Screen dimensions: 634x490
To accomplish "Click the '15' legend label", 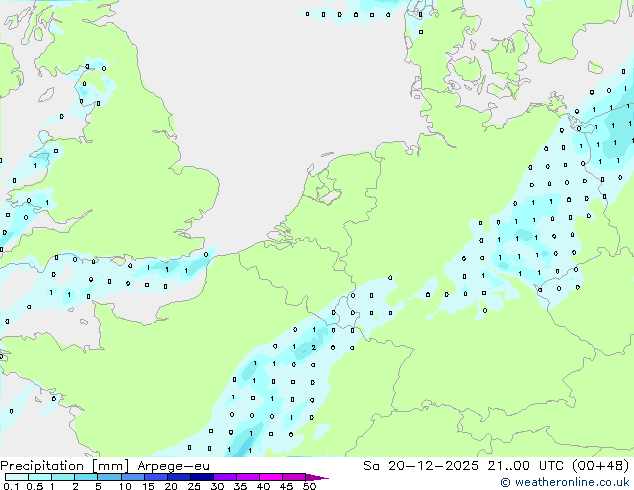I will (148, 486).
